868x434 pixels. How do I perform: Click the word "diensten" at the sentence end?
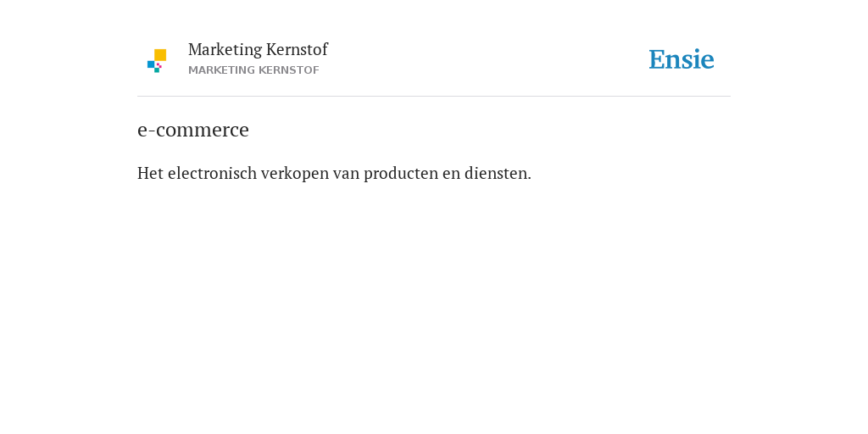click(495, 173)
